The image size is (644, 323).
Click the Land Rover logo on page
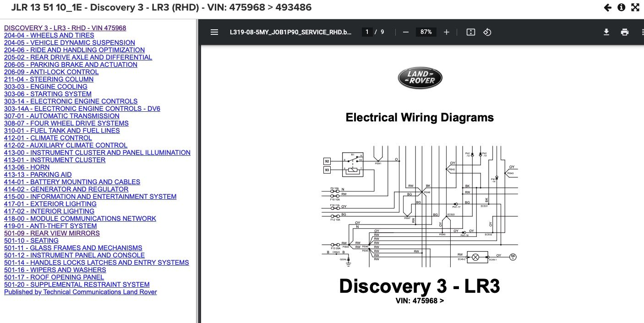coord(420,78)
